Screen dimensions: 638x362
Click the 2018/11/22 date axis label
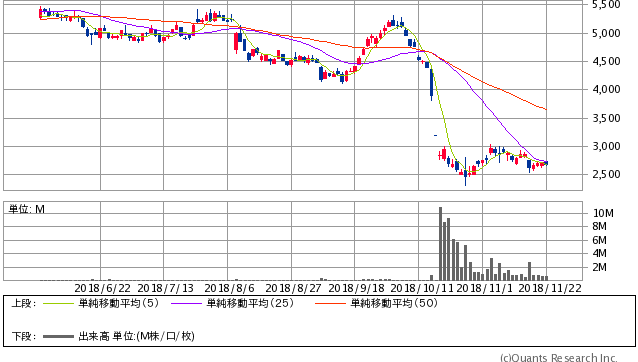[x=550, y=288]
